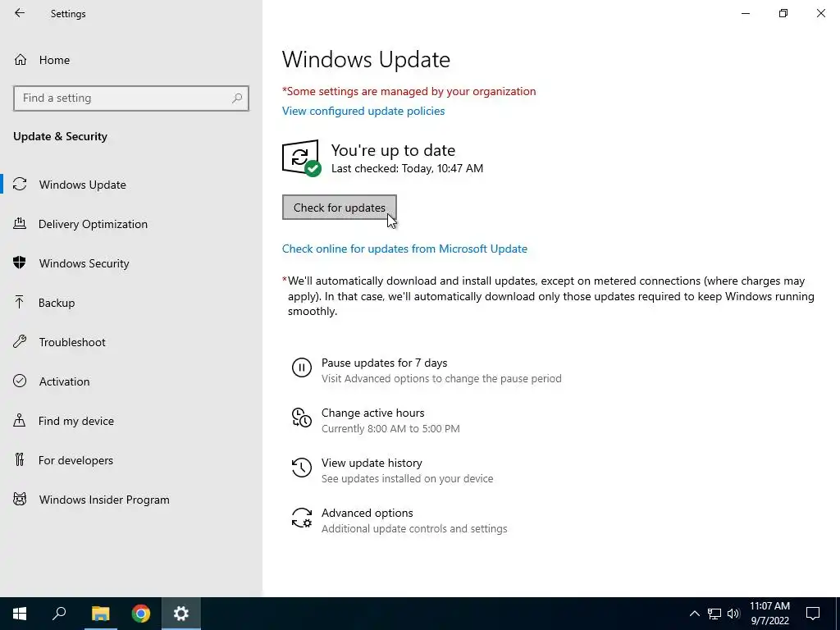The width and height of the screenshot is (840, 630).
Task: Click the For developers tools icon
Action: 20,459
